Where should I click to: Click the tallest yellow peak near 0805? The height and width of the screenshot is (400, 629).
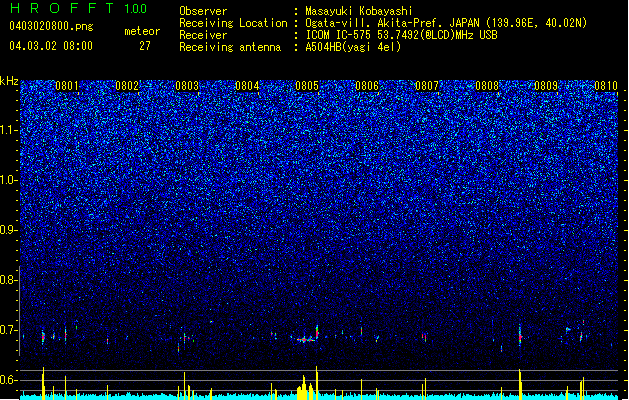point(317,382)
